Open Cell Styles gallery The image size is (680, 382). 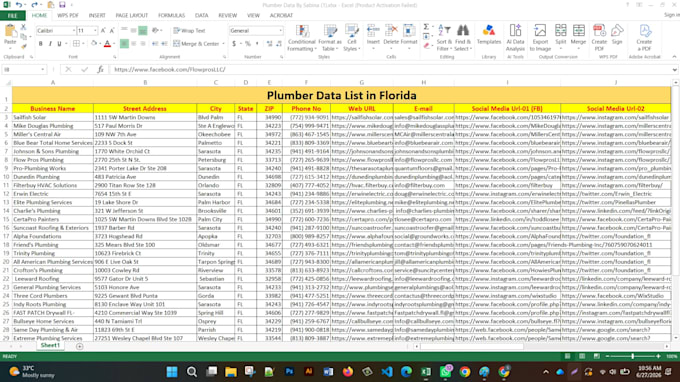click(x=352, y=38)
